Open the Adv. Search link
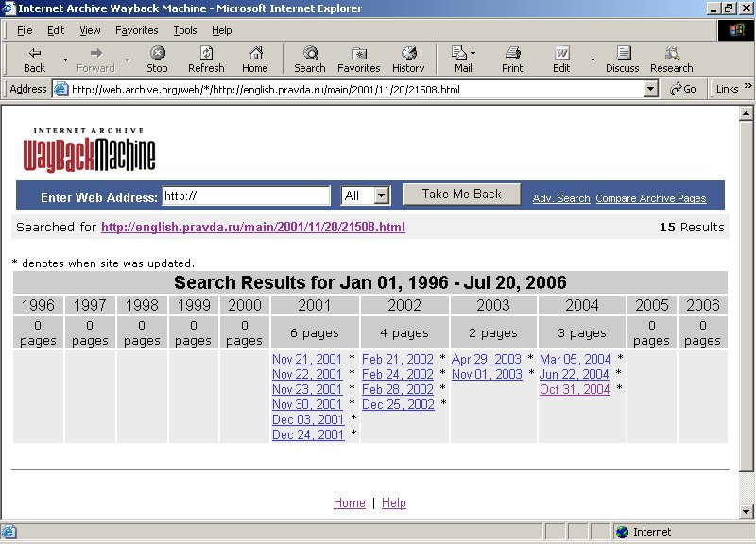 561,198
